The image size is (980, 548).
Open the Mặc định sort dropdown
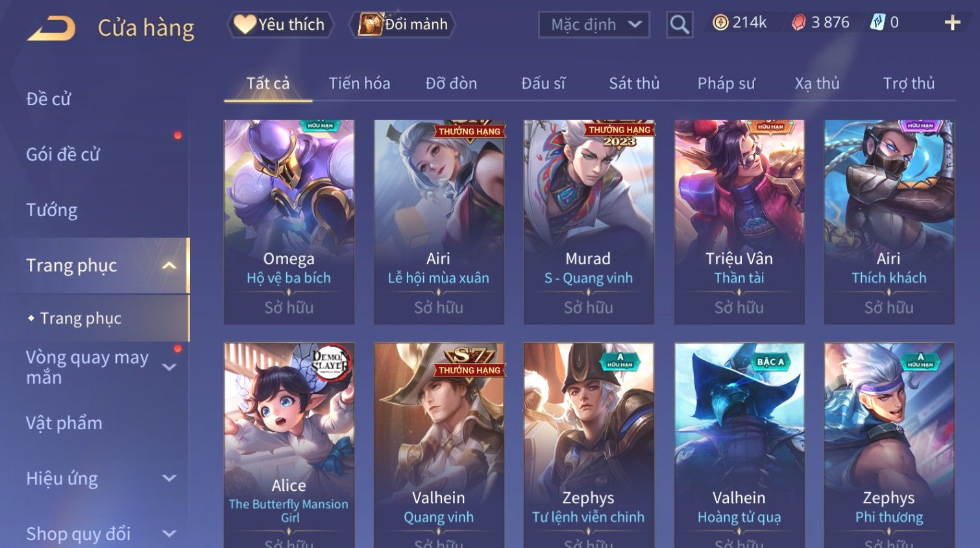[x=594, y=25]
